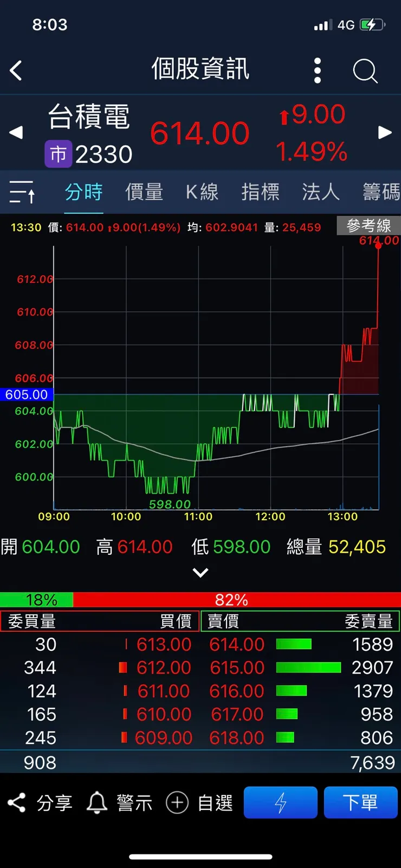The width and height of the screenshot is (401, 868).
Task: Select ask price 616.00
Action: pos(237,691)
